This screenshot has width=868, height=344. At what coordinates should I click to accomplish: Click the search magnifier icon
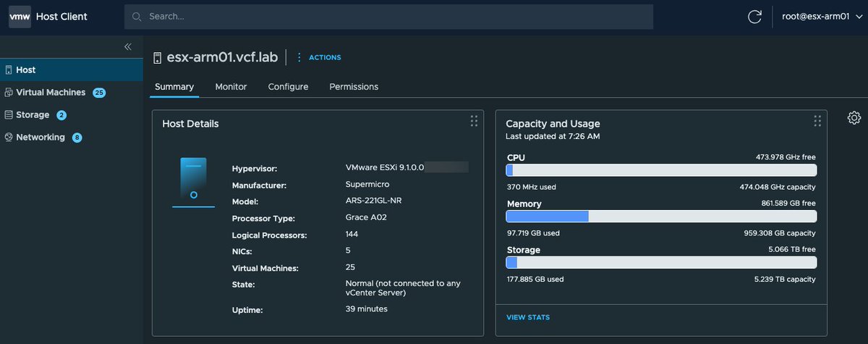tap(137, 16)
